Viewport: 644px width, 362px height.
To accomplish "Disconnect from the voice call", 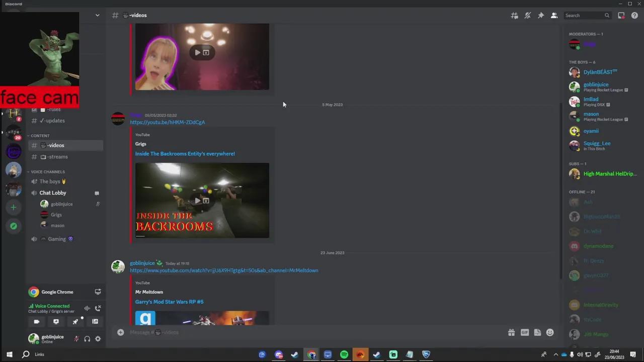I will pos(98,308).
